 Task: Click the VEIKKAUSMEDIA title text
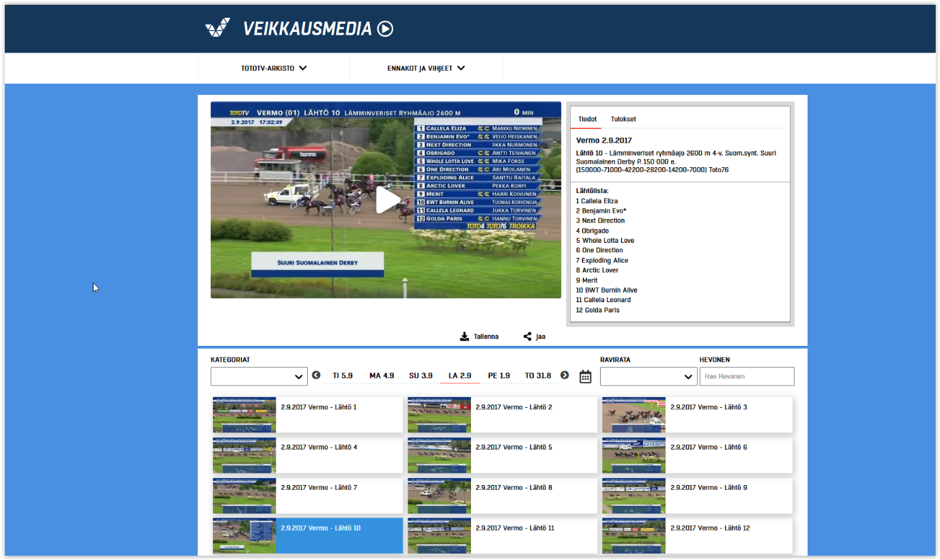pos(307,29)
